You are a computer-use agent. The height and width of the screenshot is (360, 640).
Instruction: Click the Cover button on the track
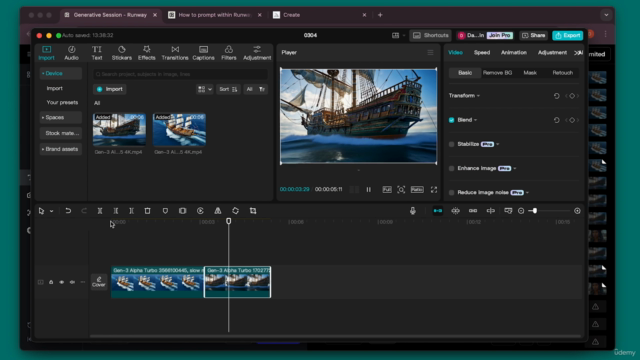pos(99,282)
